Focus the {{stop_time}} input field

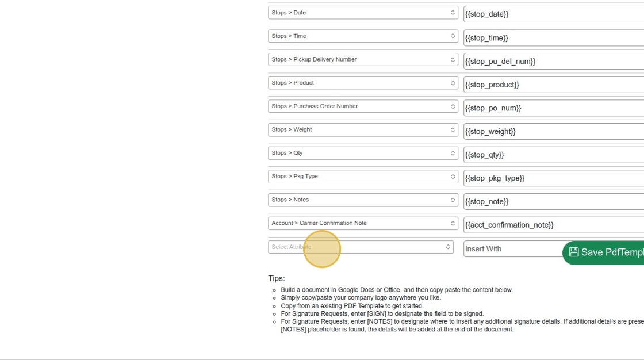point(552,38)
